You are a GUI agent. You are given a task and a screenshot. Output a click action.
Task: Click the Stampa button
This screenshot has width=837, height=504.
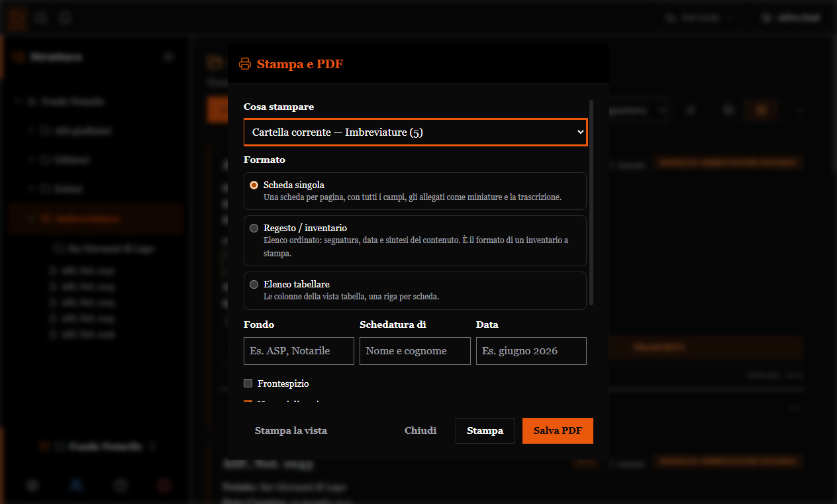pyautogui.click(x=485, y=430)
